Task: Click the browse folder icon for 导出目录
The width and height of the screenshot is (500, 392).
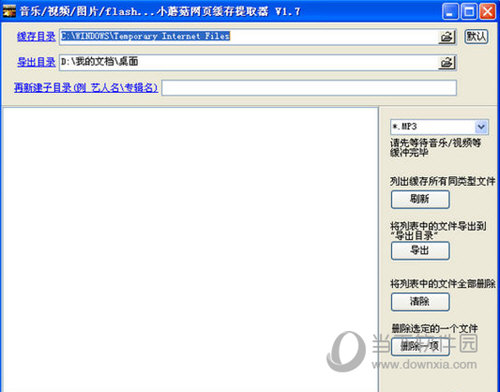Action: (447, 62)
